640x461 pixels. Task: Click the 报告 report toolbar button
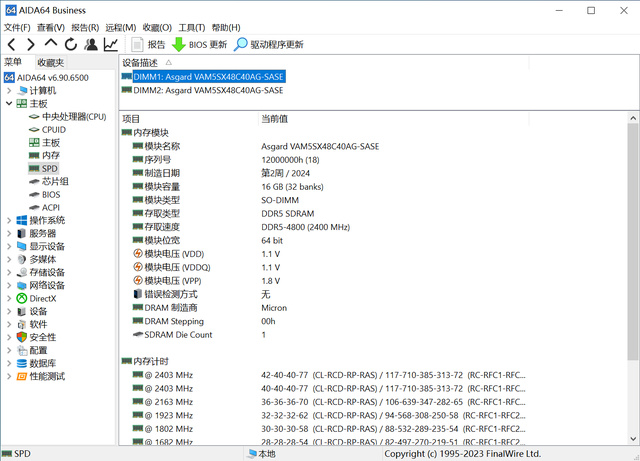pyautogui.click(x=148, y=45)
